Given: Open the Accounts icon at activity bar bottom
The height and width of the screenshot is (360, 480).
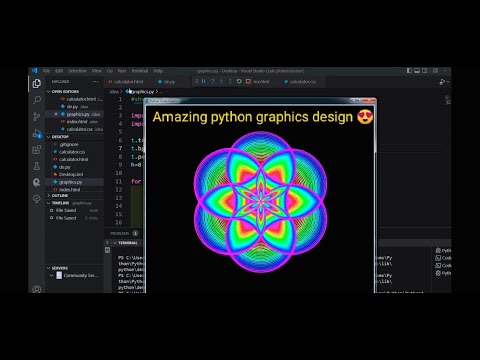Looking at the screenshot, I should [37, 289].
